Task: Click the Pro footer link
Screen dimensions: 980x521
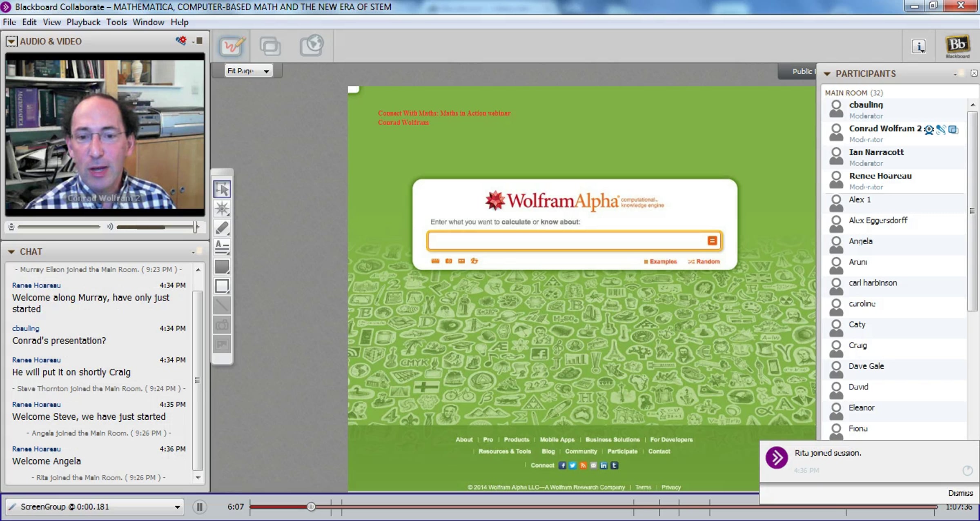Action: pyautogui.click(x=488, y=439)
